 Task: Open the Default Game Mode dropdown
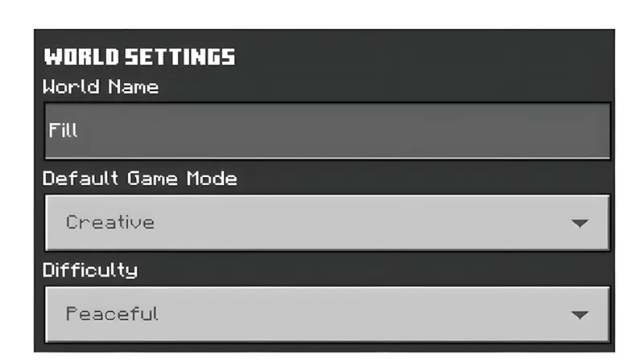(327, 222)
